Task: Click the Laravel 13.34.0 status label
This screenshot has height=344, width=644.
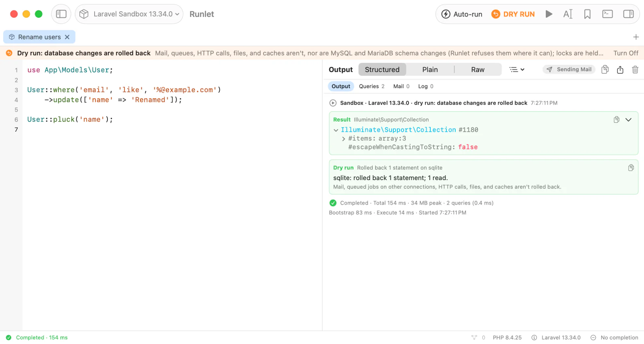Action: click(x=561, y=338)
